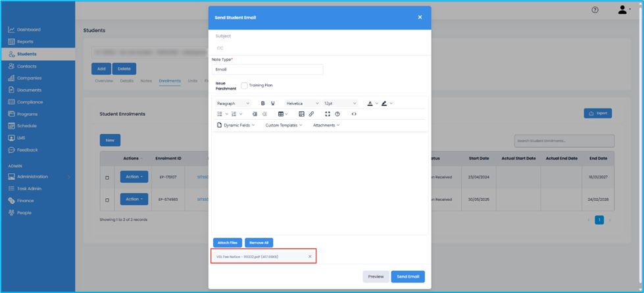Remove the attached VSL Fee Notice file

coord(310,257)
